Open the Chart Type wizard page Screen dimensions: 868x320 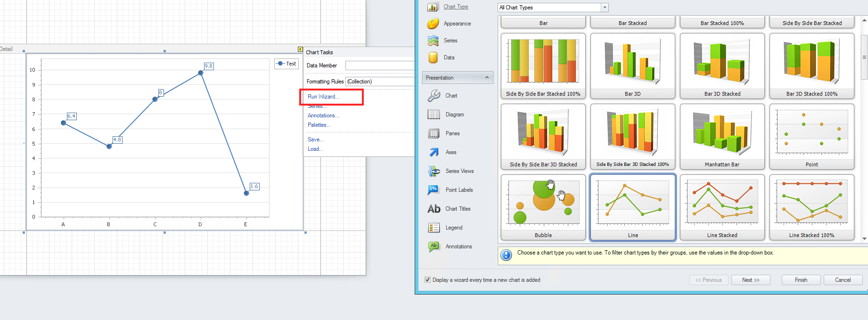click(x=456, y=7)
